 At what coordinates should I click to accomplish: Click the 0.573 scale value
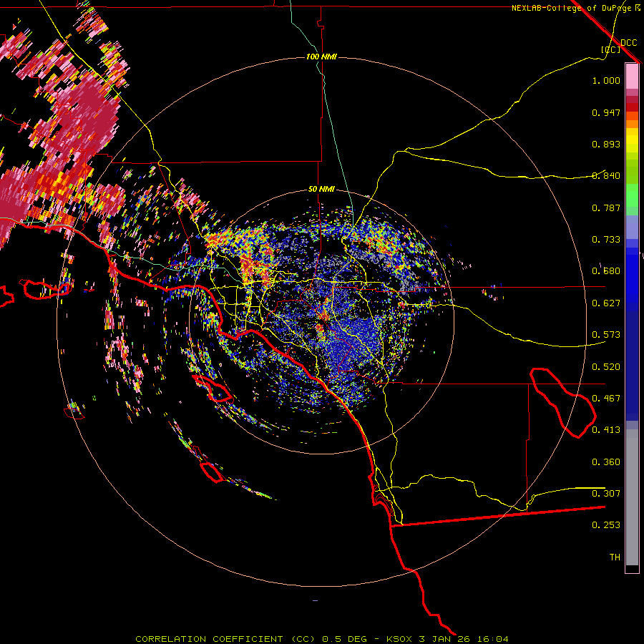(606, 335)
